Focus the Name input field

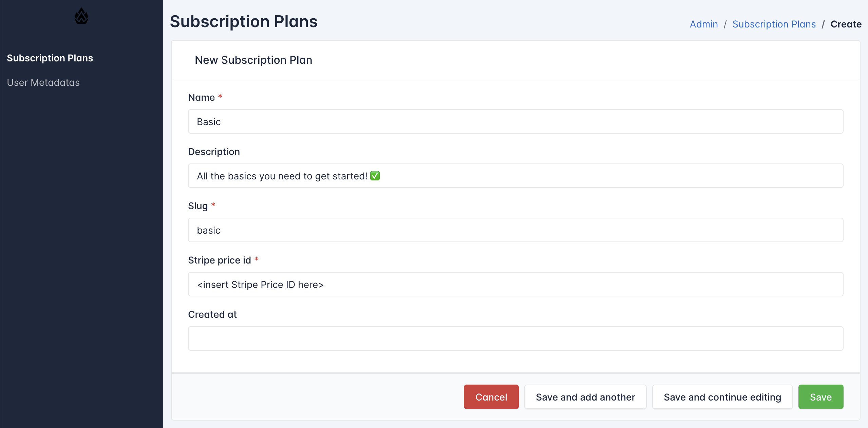(x=515, y=121)
